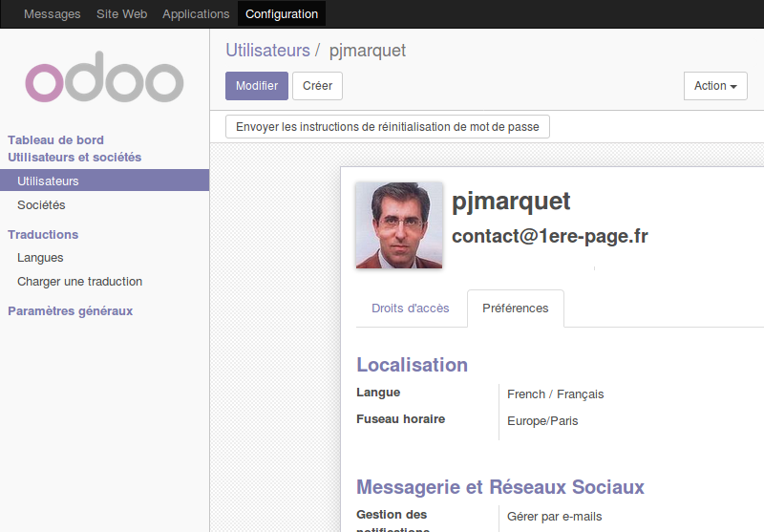Click the Odoo logo
764x532 pixels.
(x=104, y=77)
